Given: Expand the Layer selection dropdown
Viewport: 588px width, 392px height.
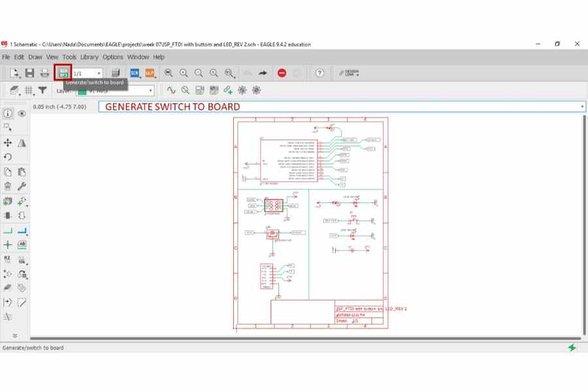Looking at the screenshot, I should tap(115, 90).
